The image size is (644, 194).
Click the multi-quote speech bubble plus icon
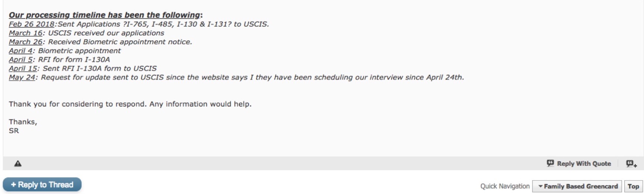[x=631, y=164]
